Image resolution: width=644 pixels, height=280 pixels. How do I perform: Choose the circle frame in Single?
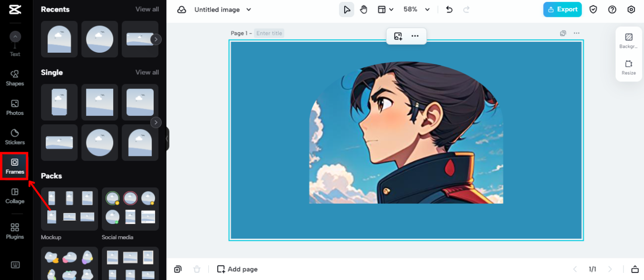[x=100, y=143]
